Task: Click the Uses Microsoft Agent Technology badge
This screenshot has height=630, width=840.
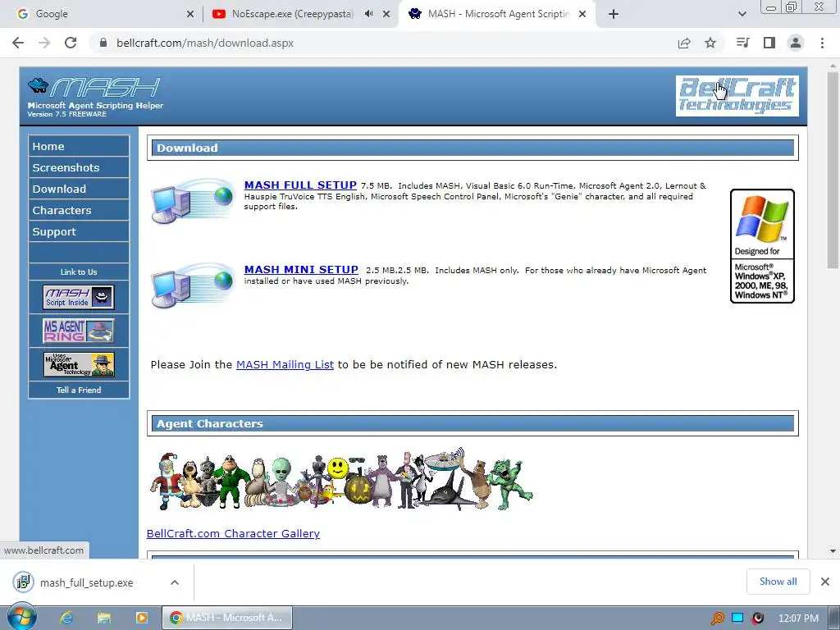Action: pyautogui.click(x=79, y=364)
